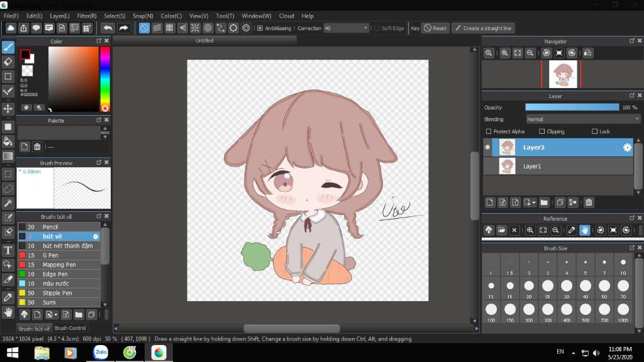Toggle the Soft Edge checkbox
Image resolution: width=644 pixels, height=362 pixels.
click(377, 28)
